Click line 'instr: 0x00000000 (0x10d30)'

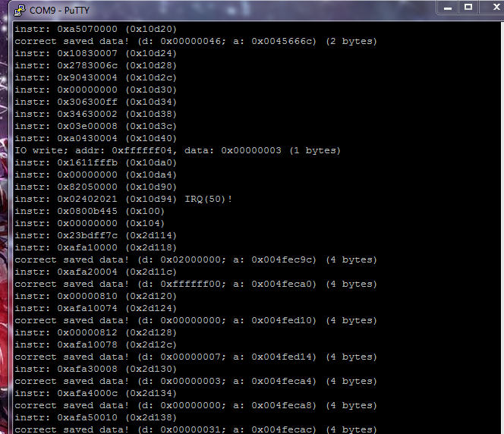pyautogui.click(x=96, y=90)
